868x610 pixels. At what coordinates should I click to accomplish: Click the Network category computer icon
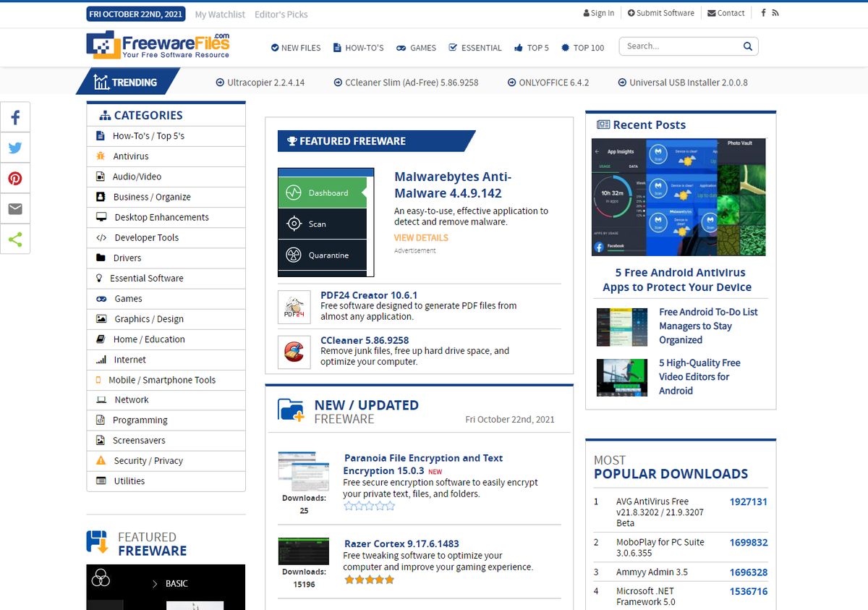[x=101, y=400]
